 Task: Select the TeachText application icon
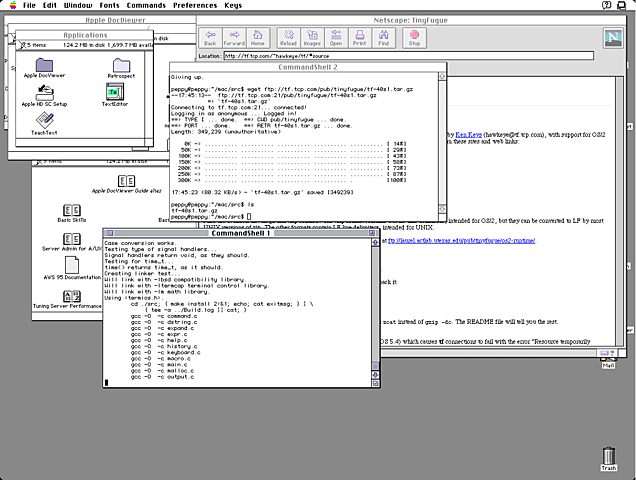[x=44, y=120]
